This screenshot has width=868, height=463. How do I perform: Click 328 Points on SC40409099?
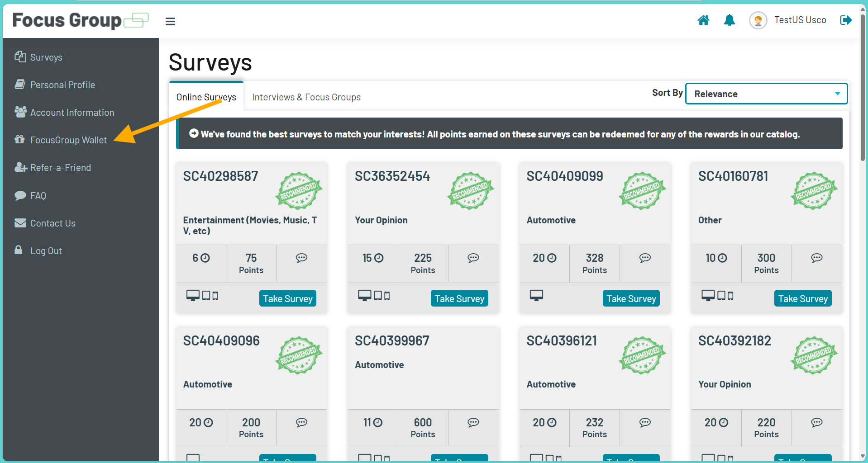click(x=595, y=264)
